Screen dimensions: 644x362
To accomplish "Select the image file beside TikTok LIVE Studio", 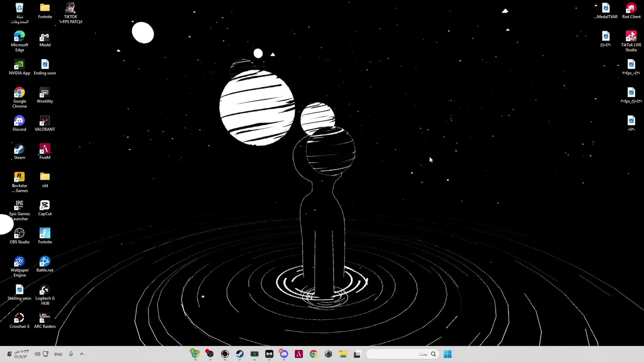I will [606, 39].
